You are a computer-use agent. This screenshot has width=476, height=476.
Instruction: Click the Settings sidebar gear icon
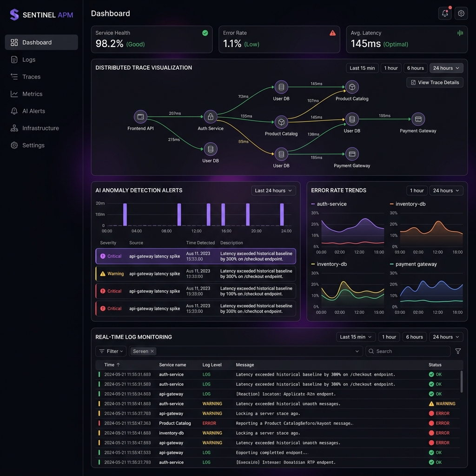(x=14, y=145)
